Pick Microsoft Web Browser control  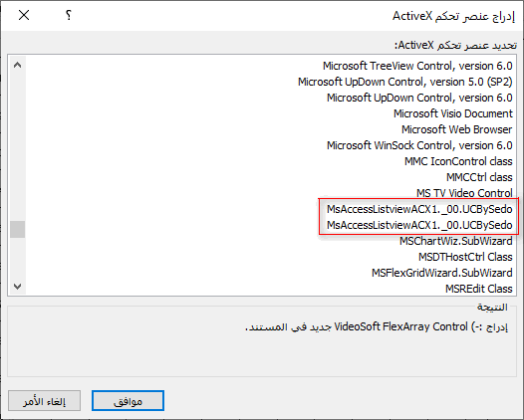457,129
